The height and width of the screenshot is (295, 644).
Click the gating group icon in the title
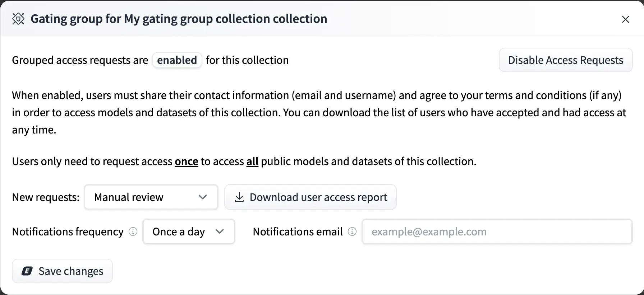point(18,19)
